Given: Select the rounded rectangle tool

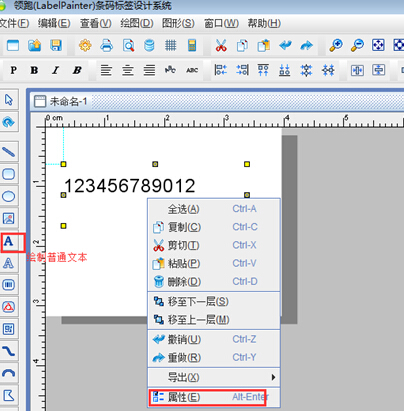Looking at the screenshot, I should (9, 174).
